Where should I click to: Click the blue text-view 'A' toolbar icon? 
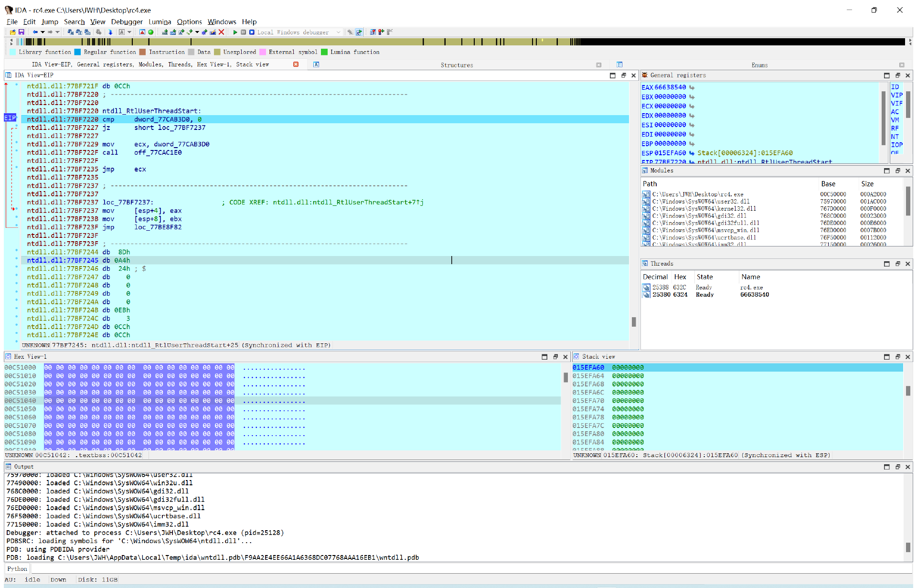[316, 64]
